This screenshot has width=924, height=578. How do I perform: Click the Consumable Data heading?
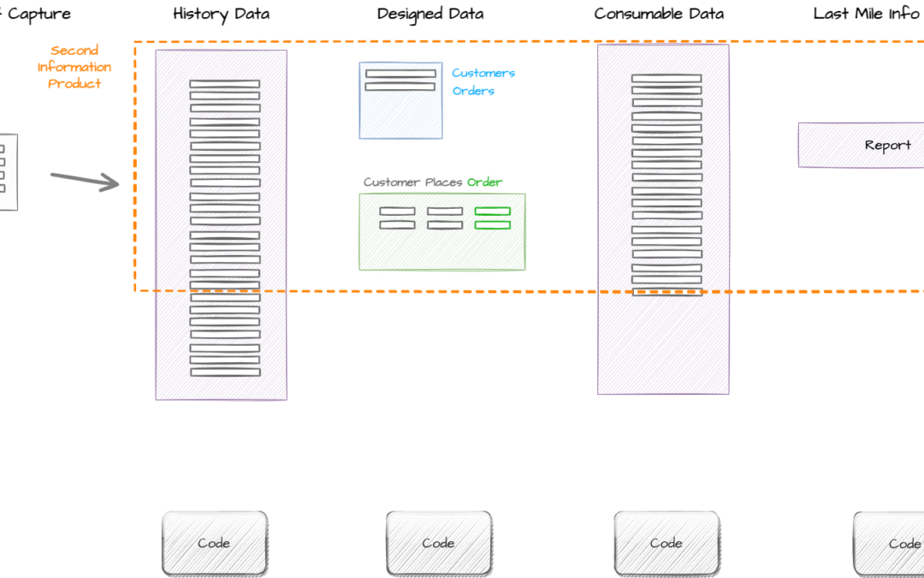[659, 14]
